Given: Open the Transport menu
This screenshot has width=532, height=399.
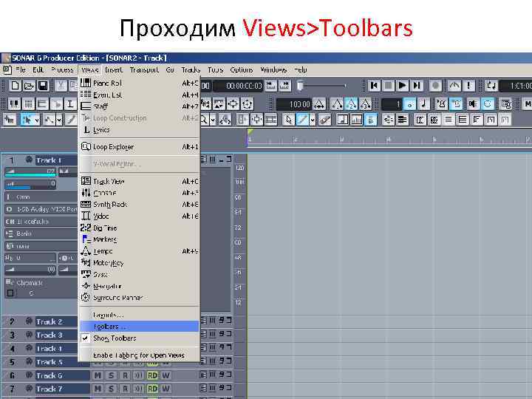Looking at the screenshot, I should click(144, 70).
